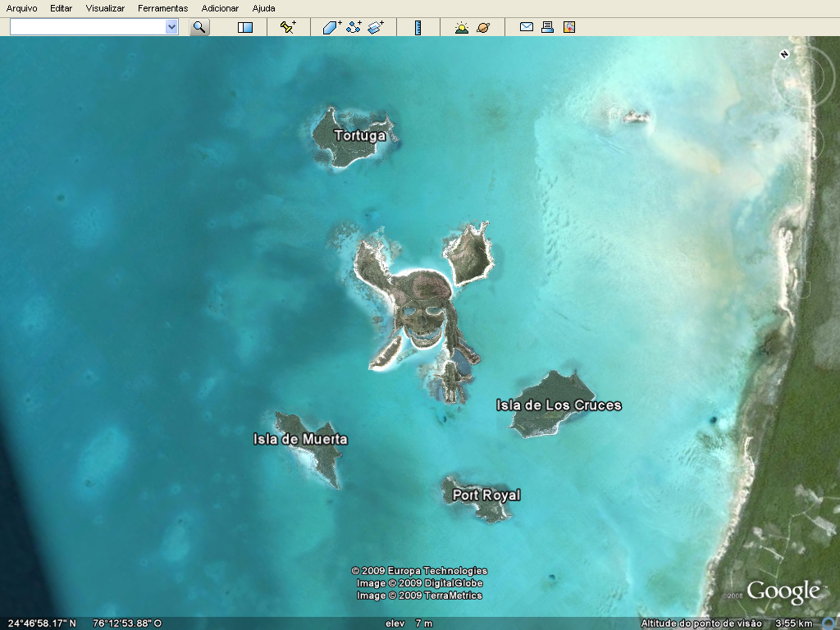Select the Isla de Muerta label
The image size is (840, 630).
pyautogui.click(x=300, y=440)
